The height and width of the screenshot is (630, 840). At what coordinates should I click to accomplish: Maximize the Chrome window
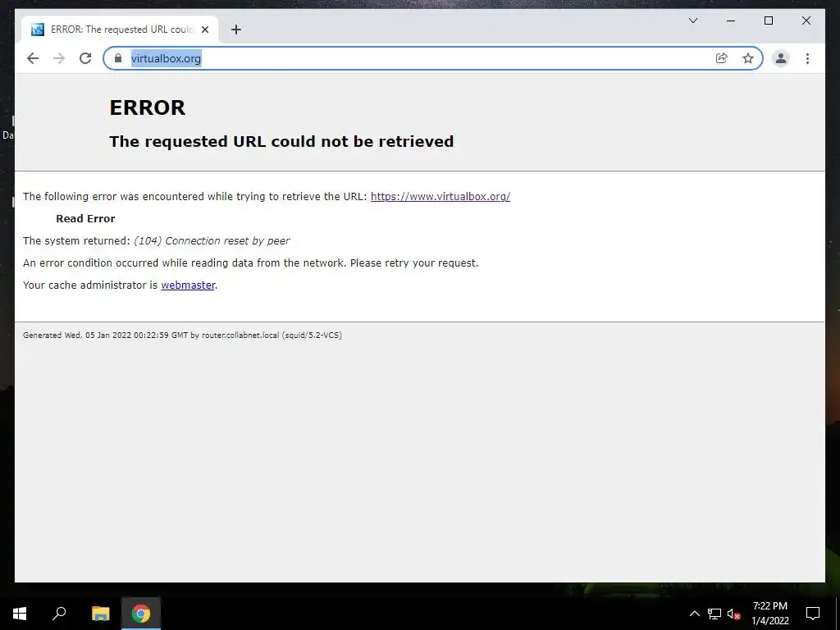(x=768, y=21)
